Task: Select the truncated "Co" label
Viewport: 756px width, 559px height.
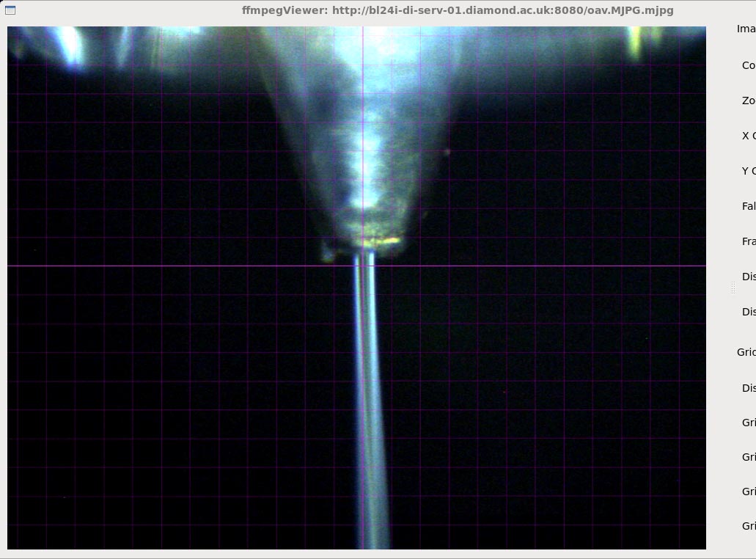Action: pos(749,65)
